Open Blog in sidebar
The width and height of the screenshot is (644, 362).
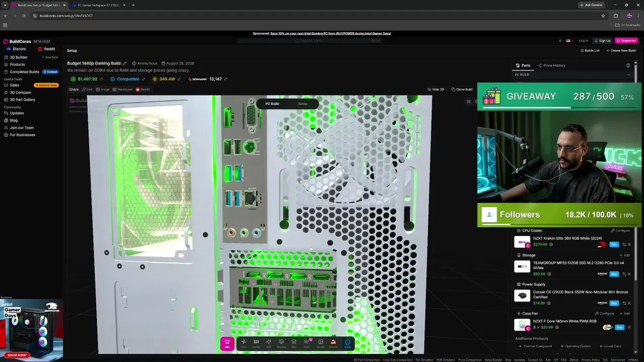(x=11, y=120)
